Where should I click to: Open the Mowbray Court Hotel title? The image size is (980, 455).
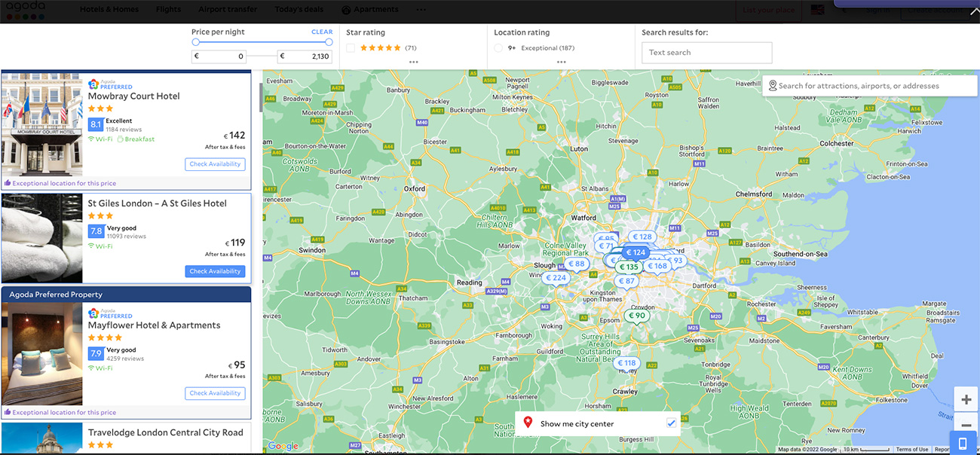[x=134, y=96]
